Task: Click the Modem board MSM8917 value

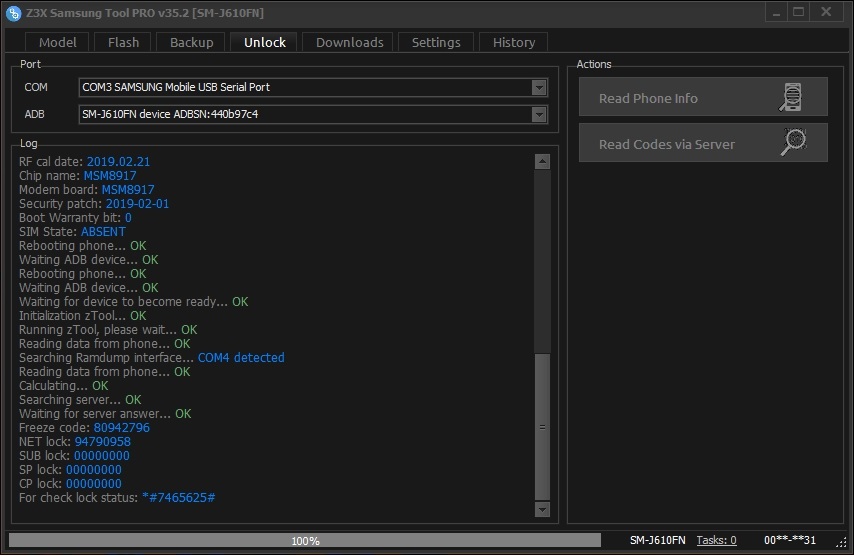Action: click(x=128, y=190)
